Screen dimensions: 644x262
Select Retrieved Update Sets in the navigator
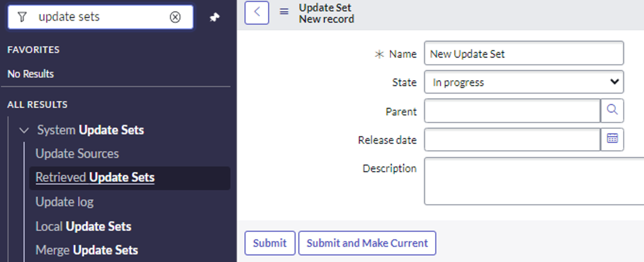tap(95, 177)
